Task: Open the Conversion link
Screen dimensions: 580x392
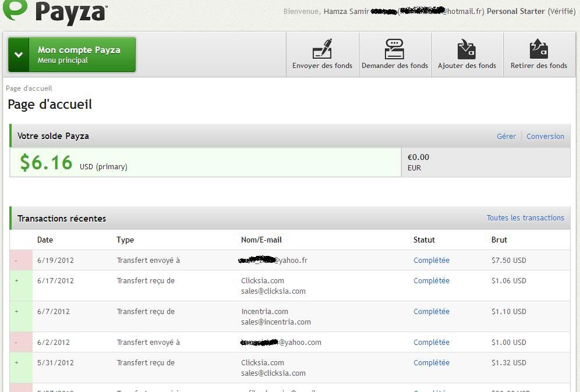Action: click(545, 136)
